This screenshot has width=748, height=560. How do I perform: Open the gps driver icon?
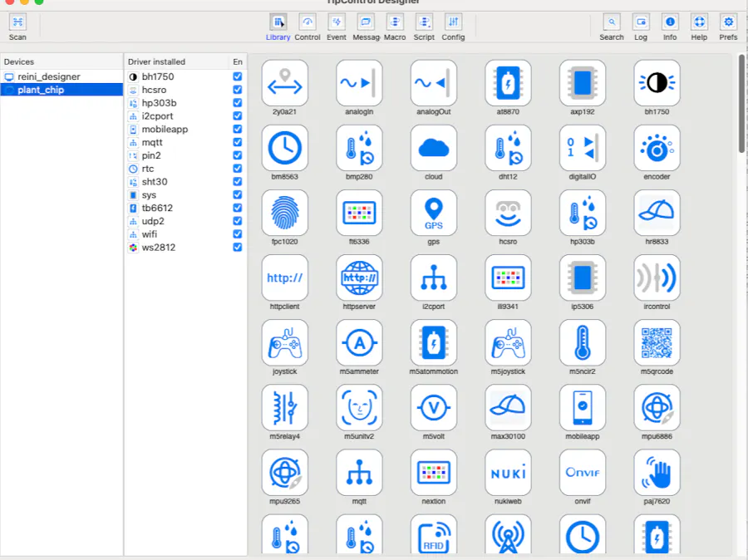tap(433, 213)
